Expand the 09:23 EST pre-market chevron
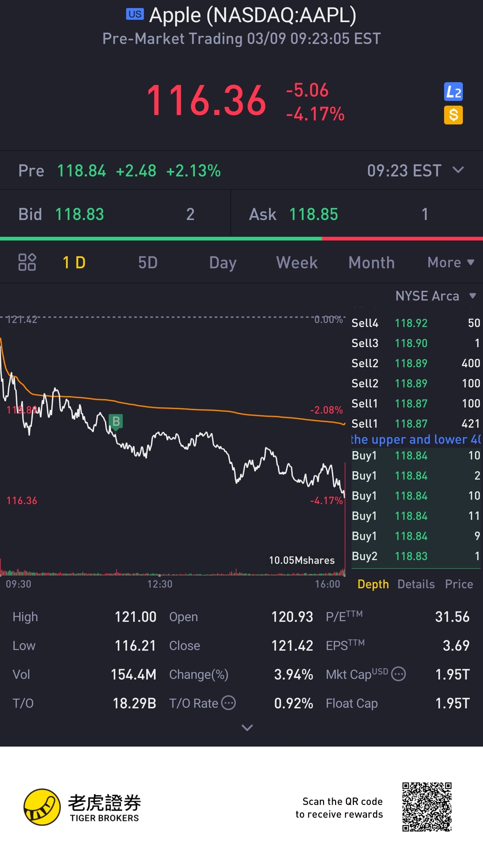The width and height of the screenshot is (483, 868). 458,169
